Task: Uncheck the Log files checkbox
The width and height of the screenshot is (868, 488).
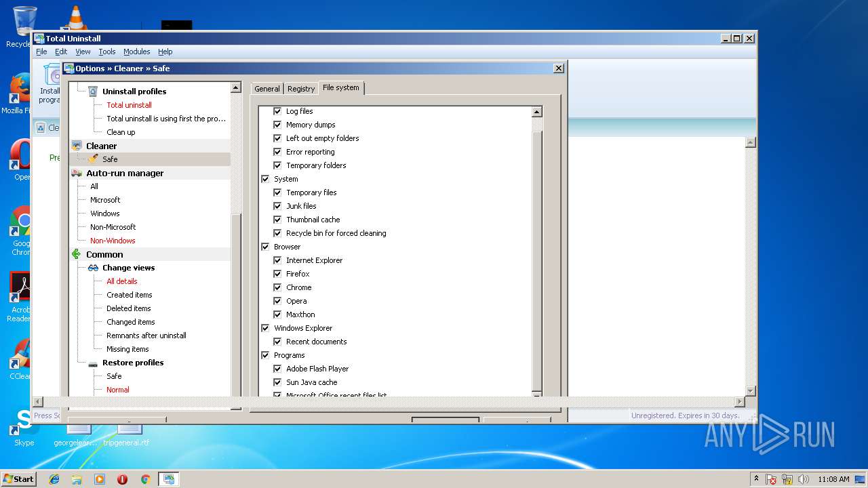Action: click(x=277, y=111)
